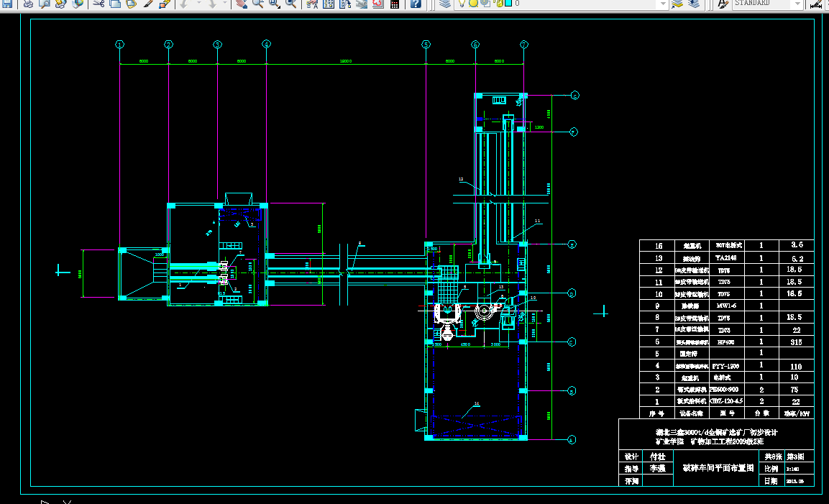Open the QuickCalc calculator
This screenshot has width=829, height=504.
click(395, 4)
